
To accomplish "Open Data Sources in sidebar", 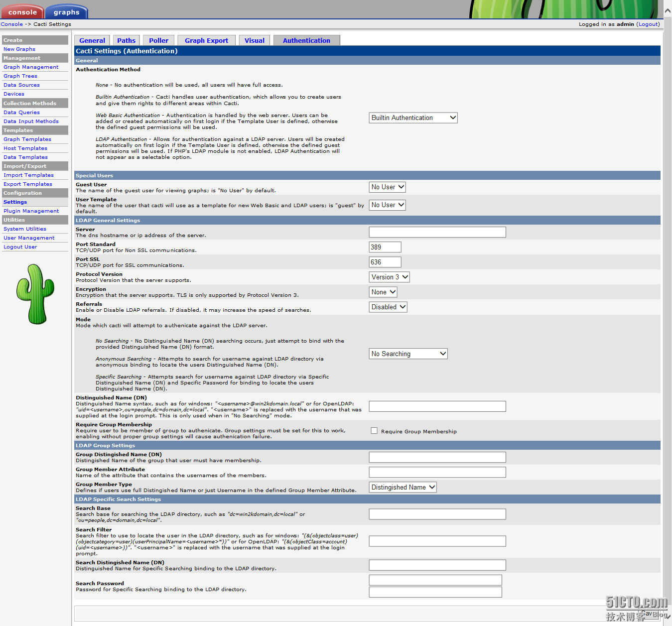I will point(21,85).
